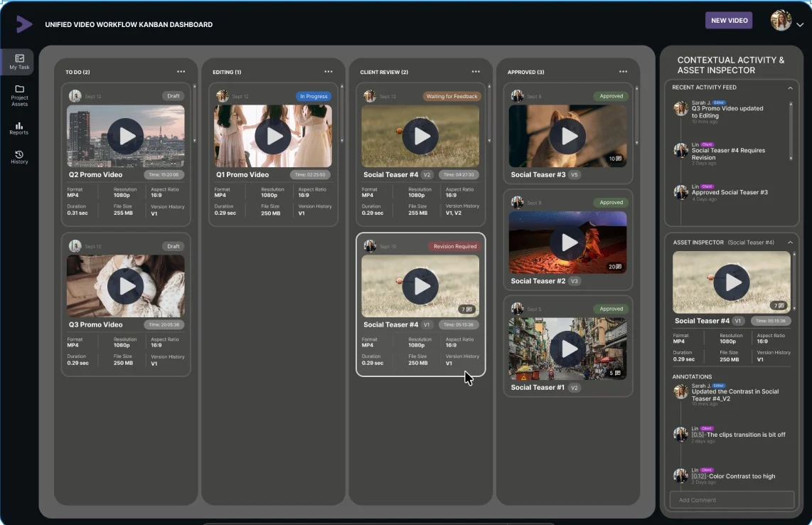Click the Q1 Promo Video title
The image size is (812, 525).
pyautogui.click(x=242, y=175)
